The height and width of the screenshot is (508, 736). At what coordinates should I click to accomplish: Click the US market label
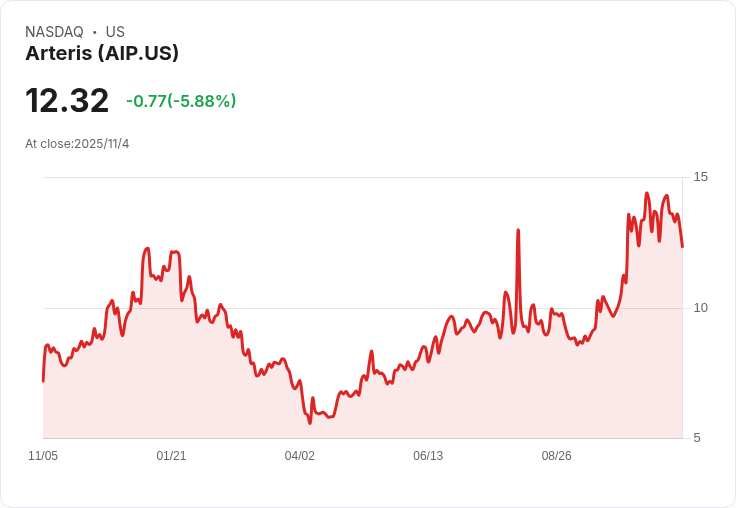pyautogui.click(x=115, y=32)
